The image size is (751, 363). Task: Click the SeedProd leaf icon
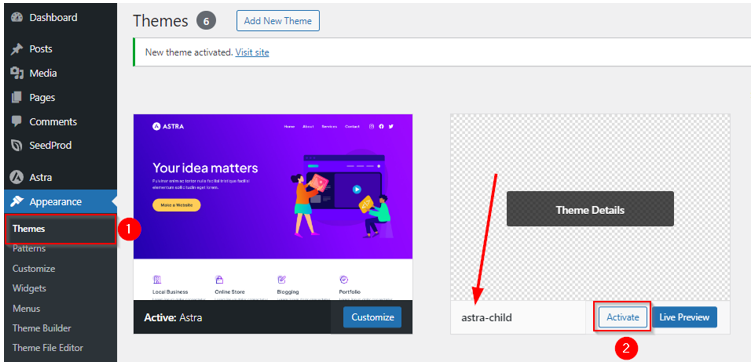[x=17, y=146]
